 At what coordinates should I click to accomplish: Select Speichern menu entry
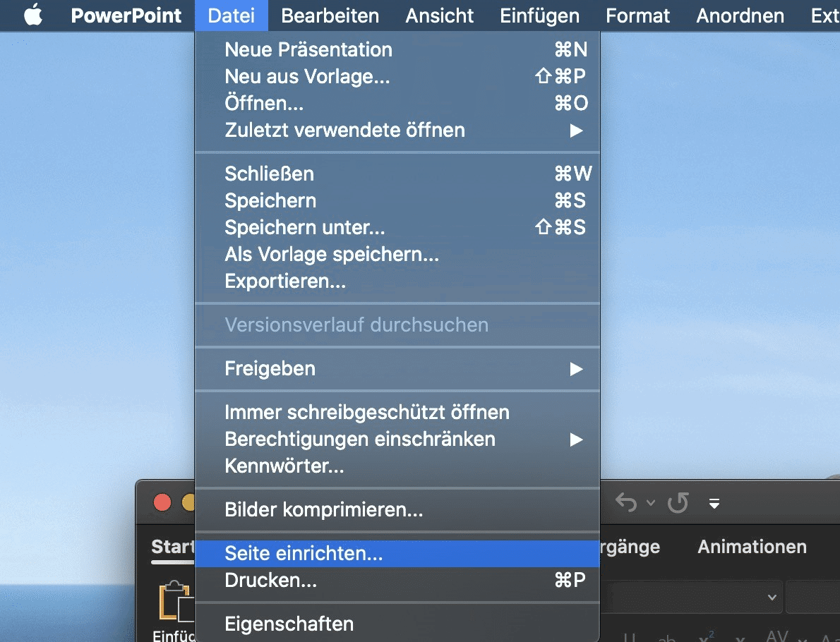397,200
